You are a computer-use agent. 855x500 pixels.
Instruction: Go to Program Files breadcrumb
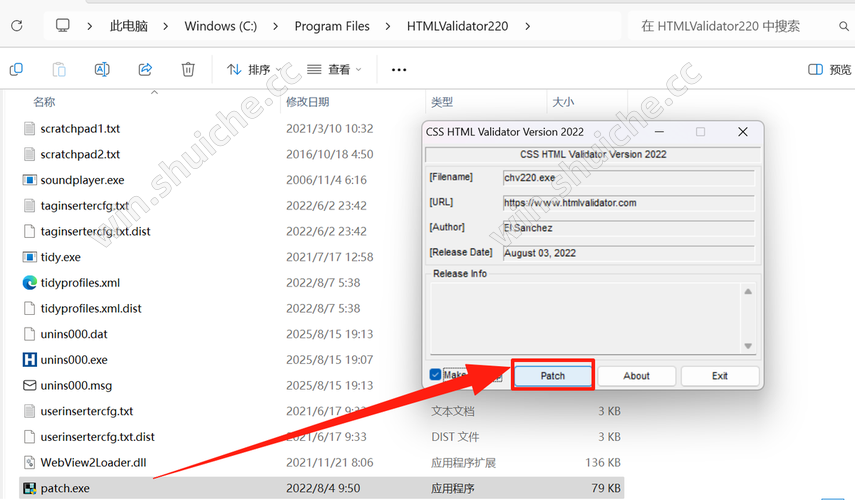pyautogui.click(x=332, y=26)
